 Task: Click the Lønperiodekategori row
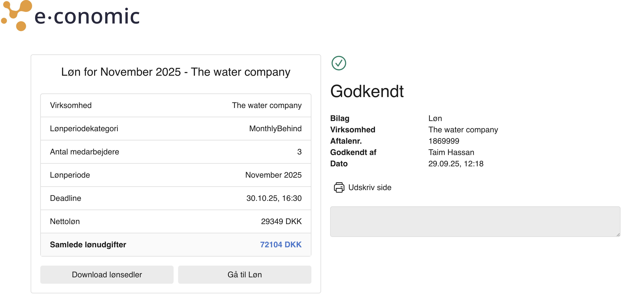click(x=175, y=129)
